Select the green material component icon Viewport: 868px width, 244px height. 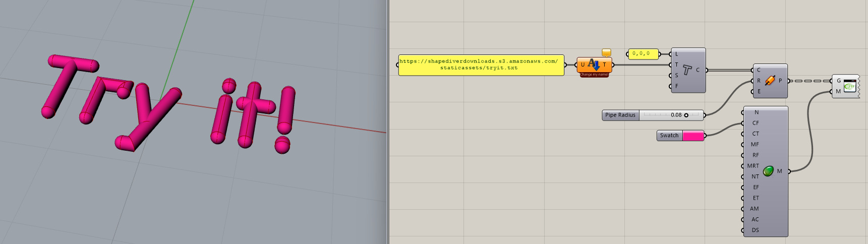pyautogui.click(x=768, y=171)
